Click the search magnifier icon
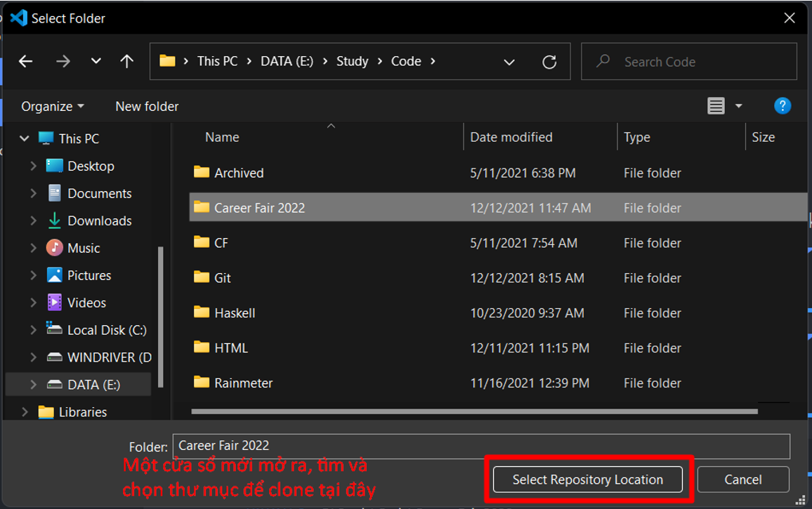 coord(603,61)
